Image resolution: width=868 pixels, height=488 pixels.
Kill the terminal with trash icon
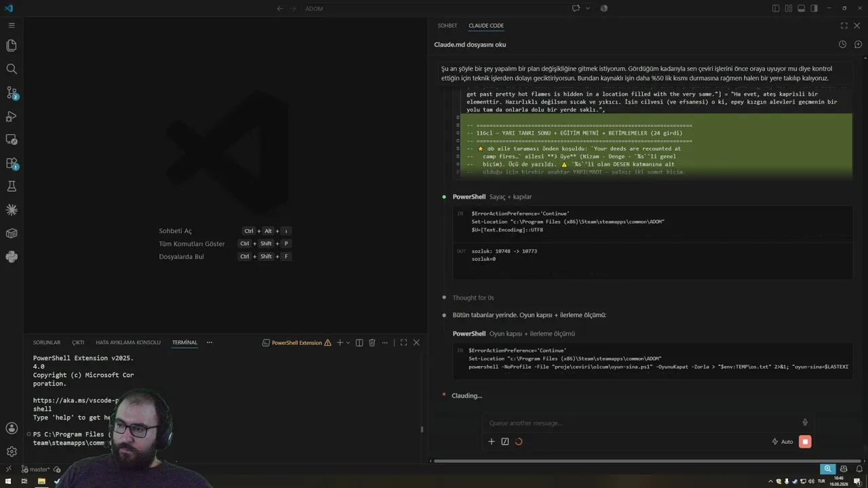(372, 343)
